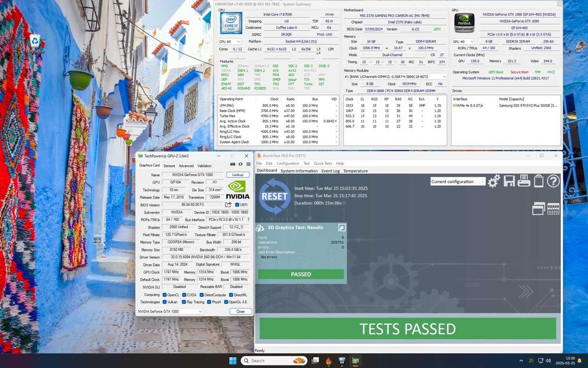Click the BIOS export share icon in GPU-Z
The width and height of the screenshot is (588, 368).
pyautogui.click(x=228, y=205)
